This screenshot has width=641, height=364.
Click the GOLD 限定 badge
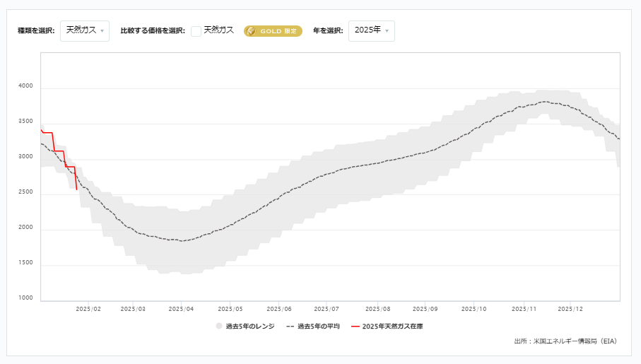[273, 31]
